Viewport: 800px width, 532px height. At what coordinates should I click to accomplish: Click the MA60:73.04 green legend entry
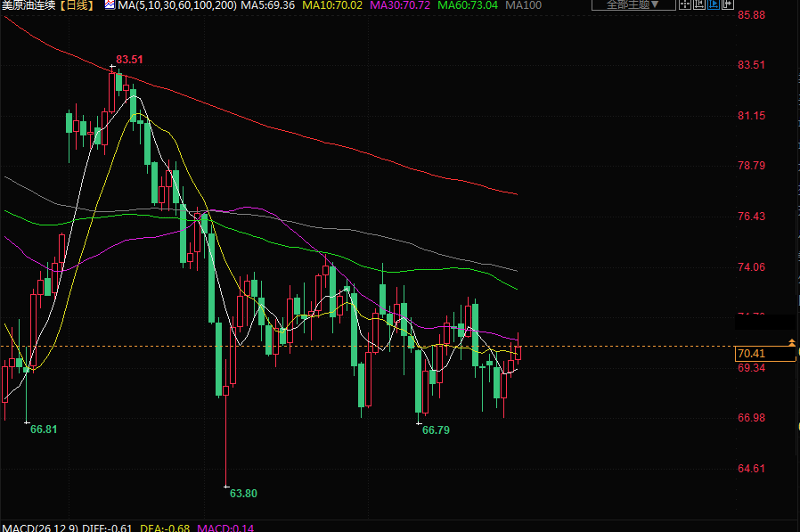click(467, 5)
